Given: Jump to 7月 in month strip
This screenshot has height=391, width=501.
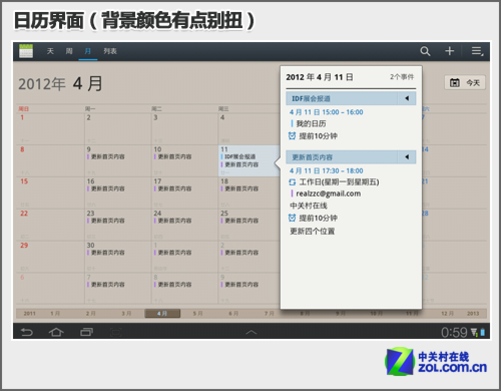Looking at the screenshot, I should (269, 313).
